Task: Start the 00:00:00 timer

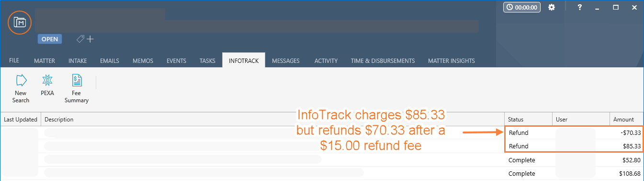Action: coord(521,7)
